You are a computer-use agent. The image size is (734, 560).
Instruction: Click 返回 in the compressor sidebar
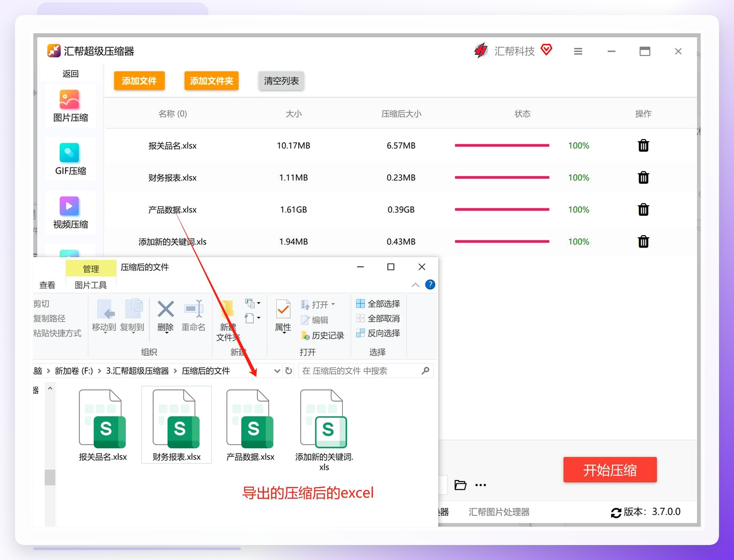[70, 74]
